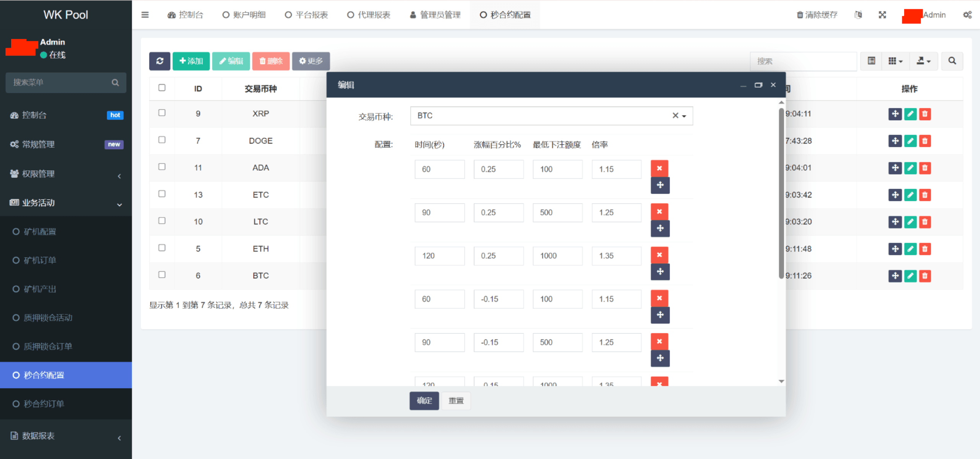The image size is (980, 459).
Task: Open the column display grid dropdown
Action: click(895, 61)
